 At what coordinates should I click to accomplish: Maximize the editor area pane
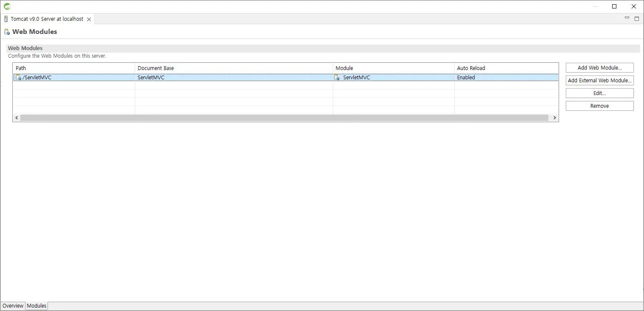(x=637, y=18)
